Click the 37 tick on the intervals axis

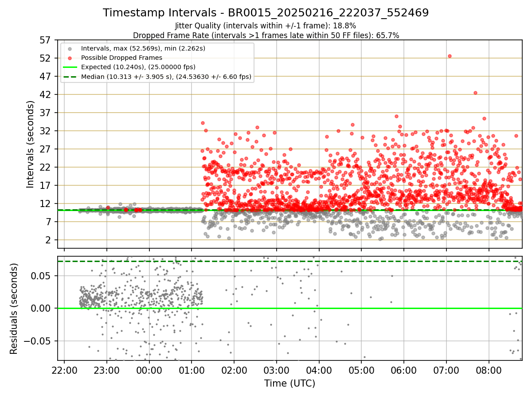[x=46, y=113]
